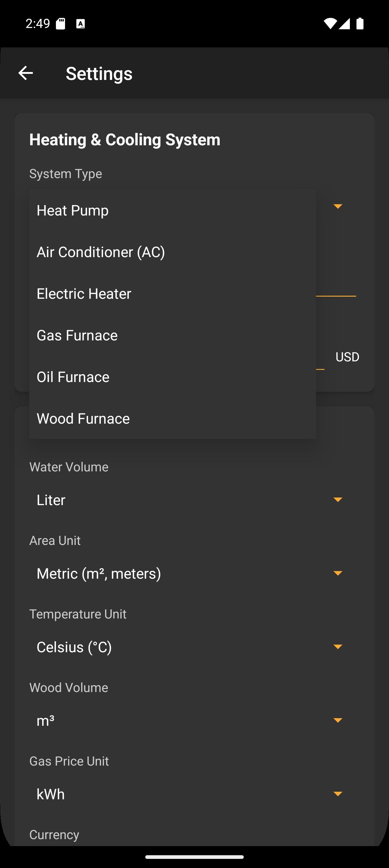This screenshot has height=868, width=389.
Task: Click the System Type dropdown arrow
Action: pos(338,206)
